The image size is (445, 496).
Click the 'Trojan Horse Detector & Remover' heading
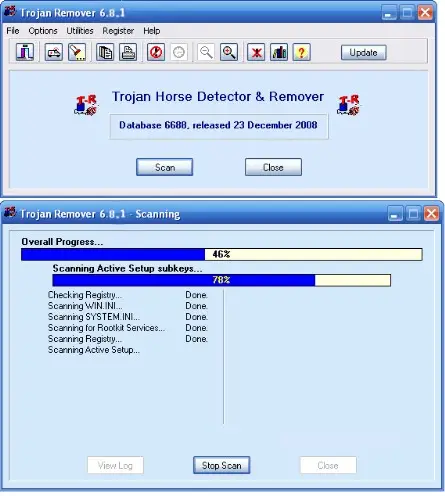[218, 97]
